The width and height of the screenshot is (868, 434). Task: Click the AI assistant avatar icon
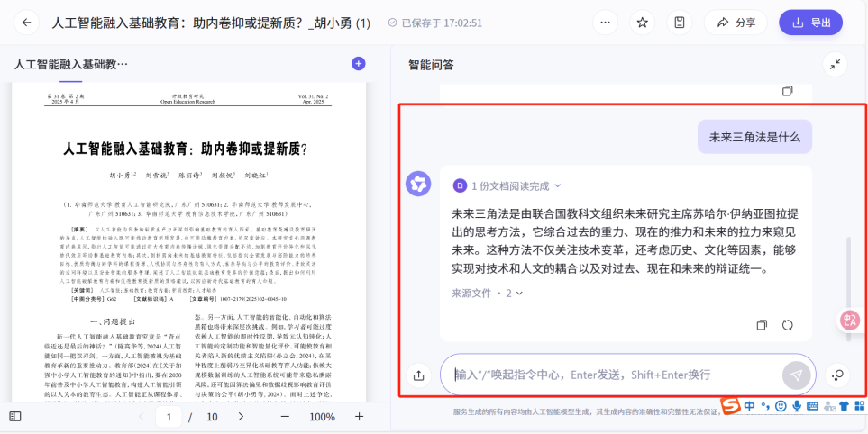coord(418,184)
